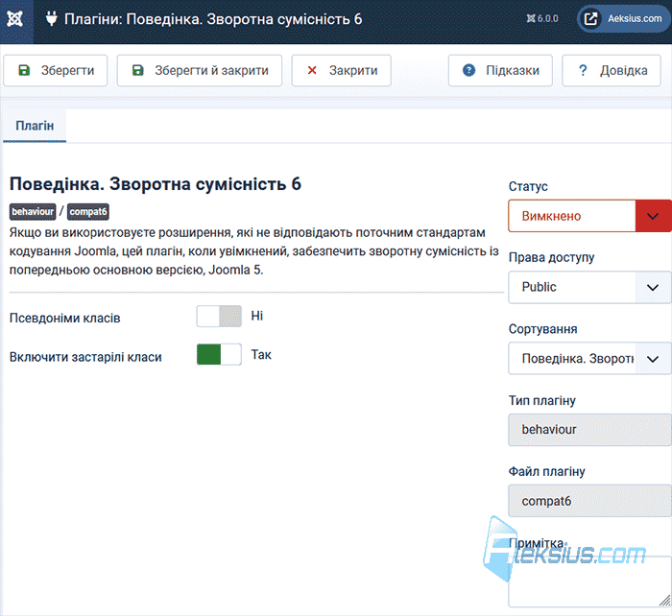The image size is (672, 616).
Task: Click the Ні toggle label
Action: click(x=256, y=316)
